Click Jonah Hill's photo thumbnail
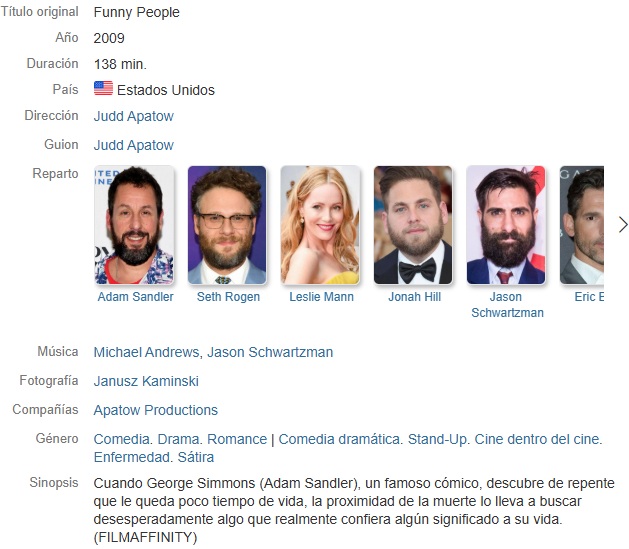 click(413, 225)
